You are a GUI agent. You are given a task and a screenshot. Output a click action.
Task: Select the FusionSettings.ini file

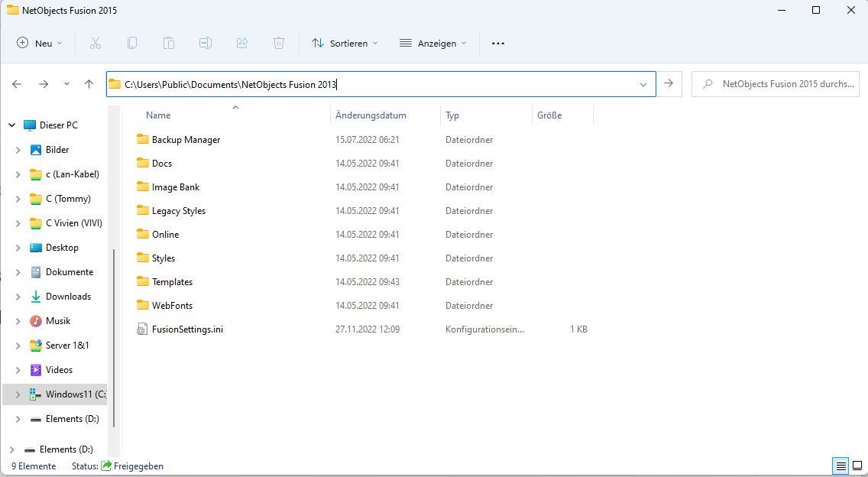pyautogui.click(x=186, y=329)
